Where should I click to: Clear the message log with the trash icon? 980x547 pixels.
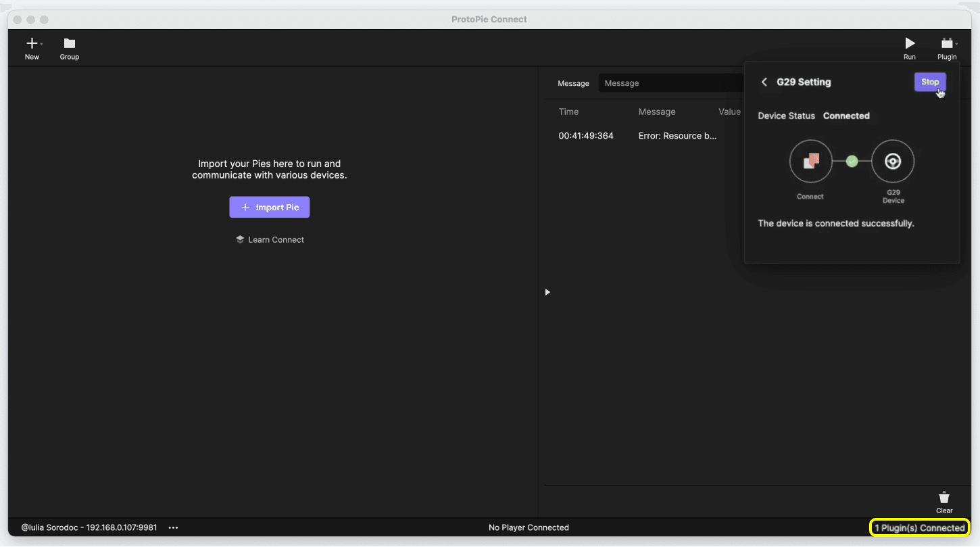click(x=944, y=496)
